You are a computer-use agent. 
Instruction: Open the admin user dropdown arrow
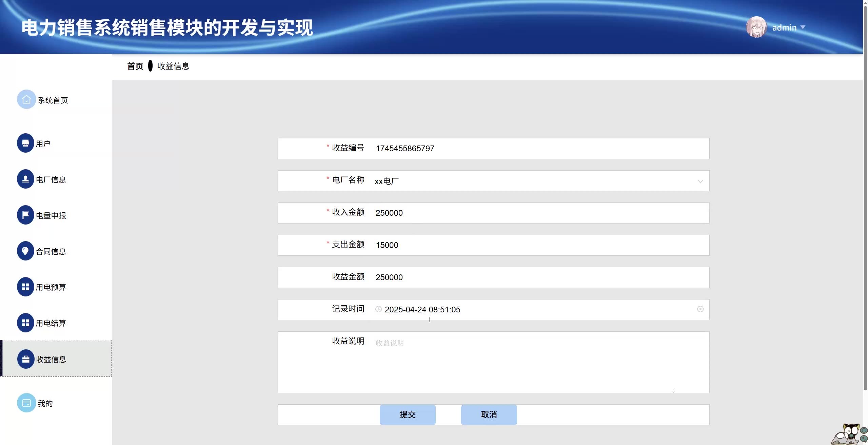(x=803, y=27)
